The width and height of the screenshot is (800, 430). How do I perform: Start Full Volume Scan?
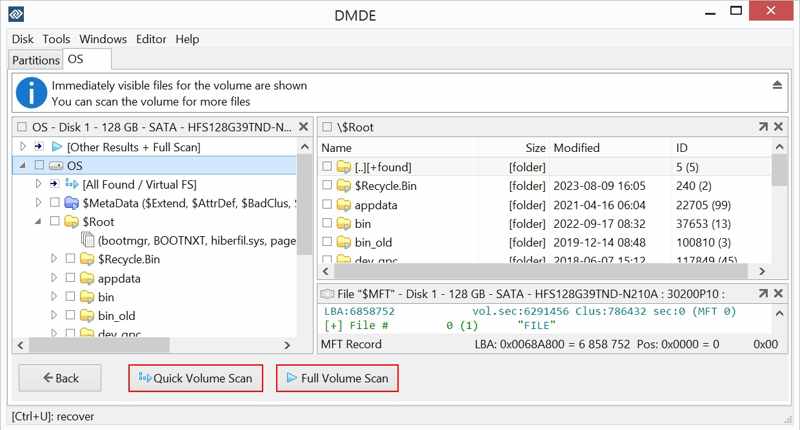point(337,378)
